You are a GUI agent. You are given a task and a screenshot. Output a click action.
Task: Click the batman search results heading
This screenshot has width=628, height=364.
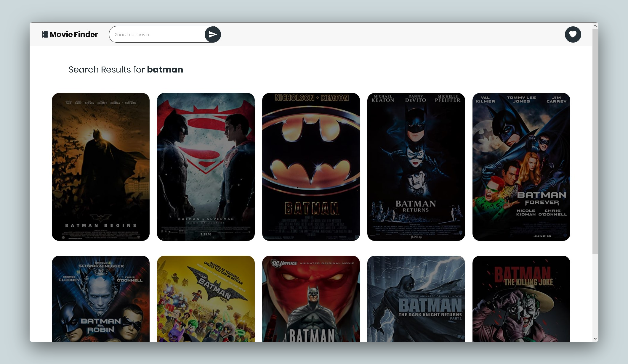pyautogui.click(x=126, y=70)
